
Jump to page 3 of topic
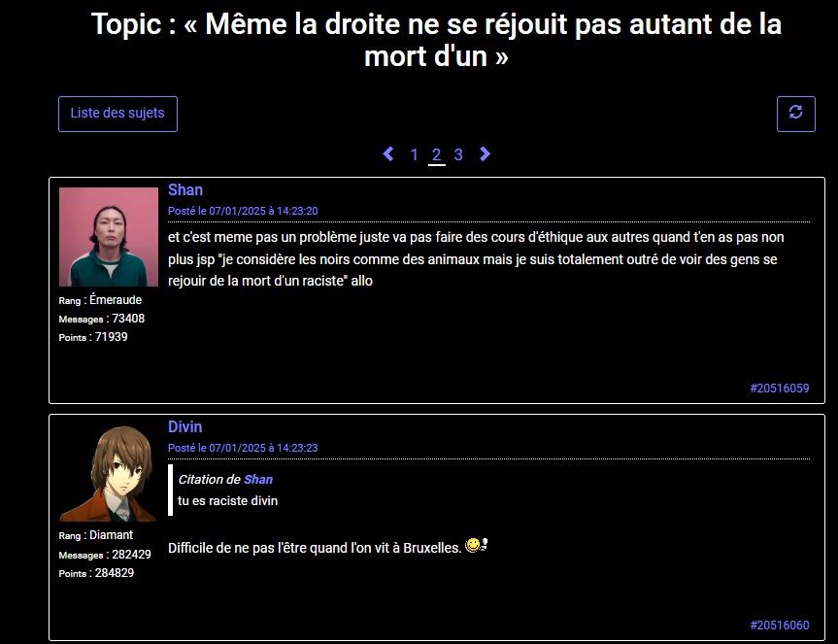click(458, 155)
